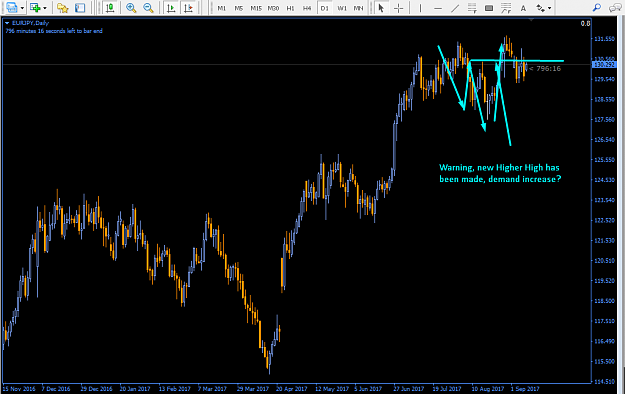The width and height of the screenshot is (625, 394).
Task: Click price axis label 116.490
Action: [x=604, y=341]
